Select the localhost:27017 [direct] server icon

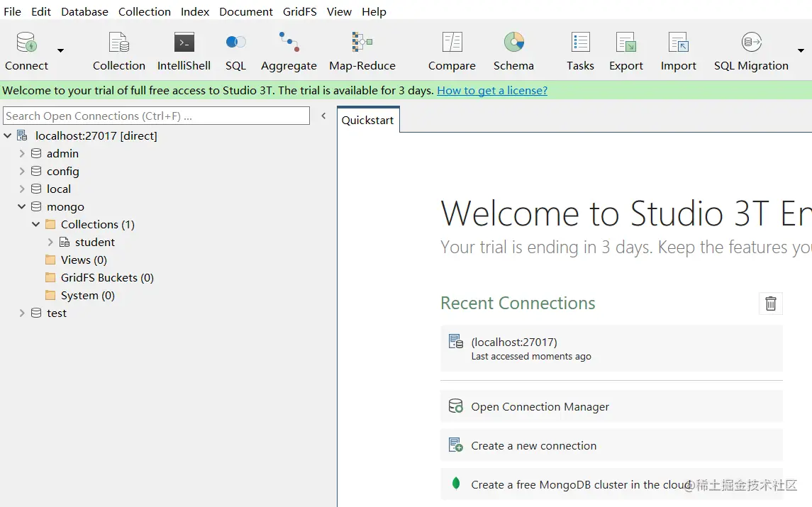tap(22, 135)
